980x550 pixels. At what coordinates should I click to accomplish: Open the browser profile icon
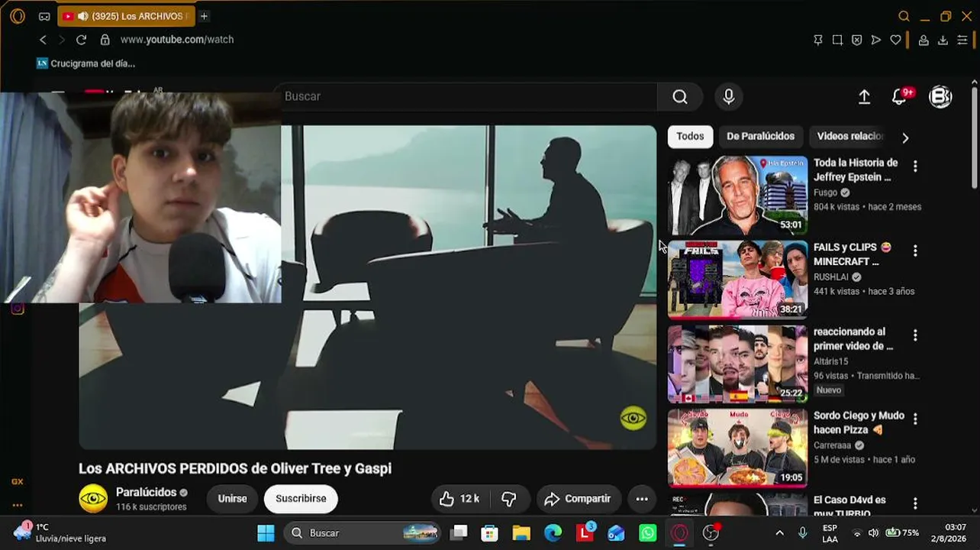click(924, 40)
